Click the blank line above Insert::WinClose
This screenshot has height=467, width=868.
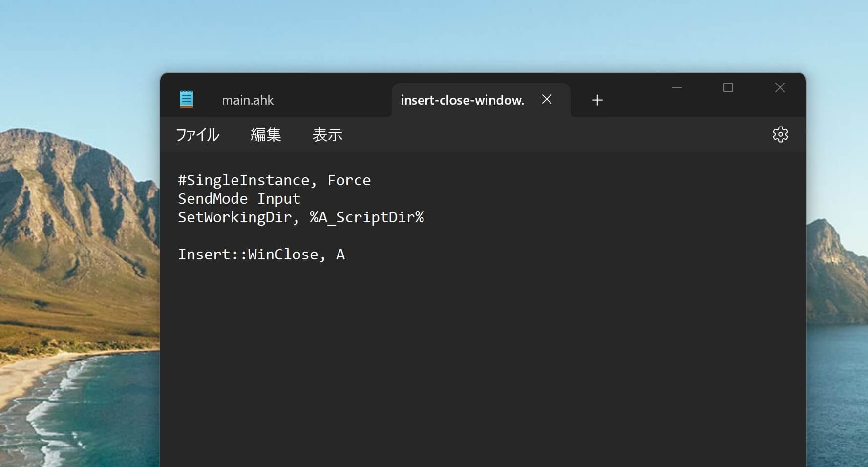[x=483, y=236]
